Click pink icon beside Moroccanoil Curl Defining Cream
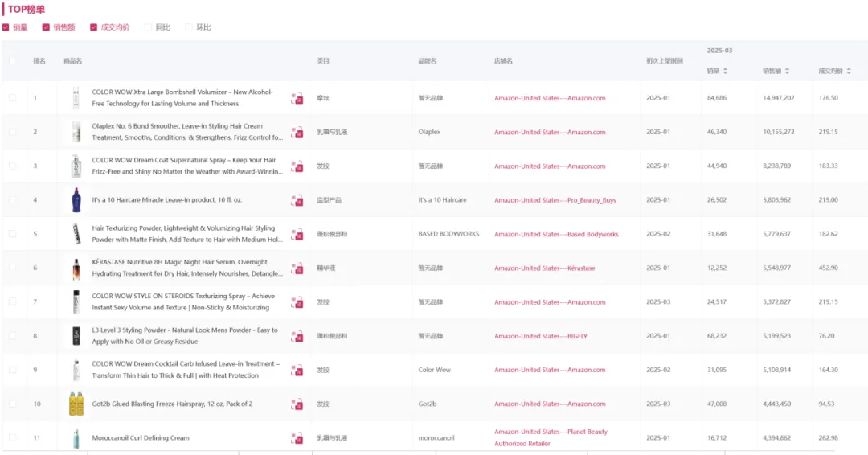Image resolution: width=868 pixels, height=455 pixels. click(297, 438)
